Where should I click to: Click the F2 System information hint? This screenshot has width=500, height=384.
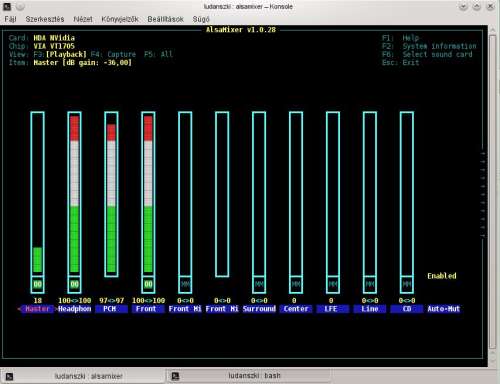pyautogui.click(x=429, y=46)
